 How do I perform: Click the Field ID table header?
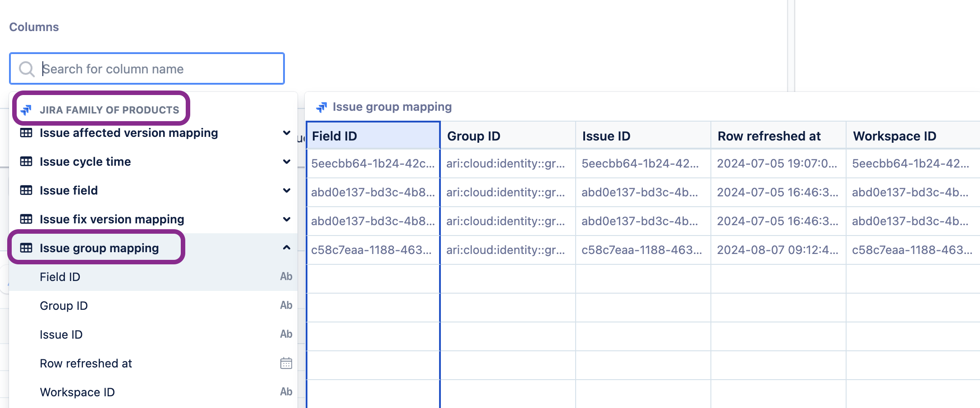coord(373,136)
